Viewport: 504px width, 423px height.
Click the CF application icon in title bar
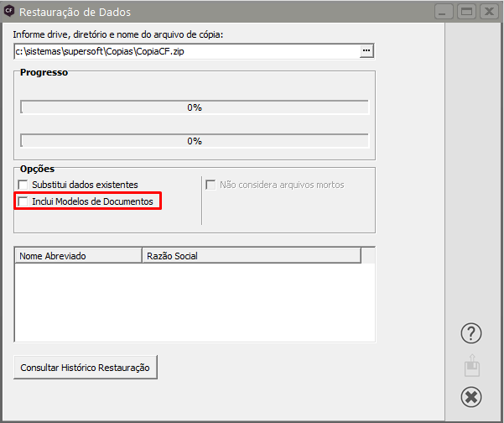coord(10,12)
